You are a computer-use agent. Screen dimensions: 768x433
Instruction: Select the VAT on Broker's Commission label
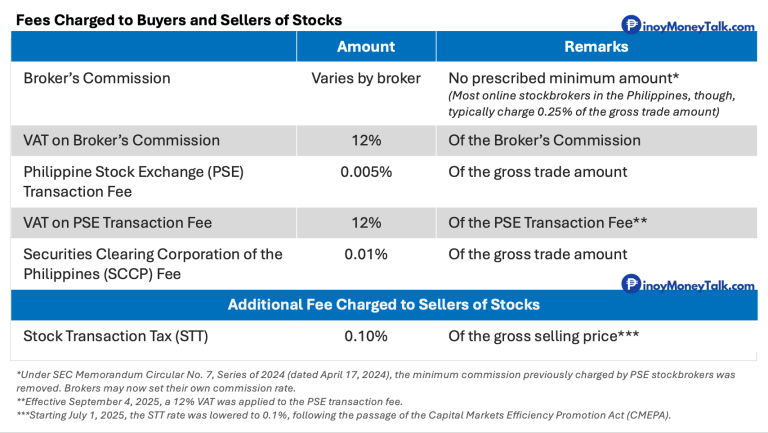(x=122, y=140)
